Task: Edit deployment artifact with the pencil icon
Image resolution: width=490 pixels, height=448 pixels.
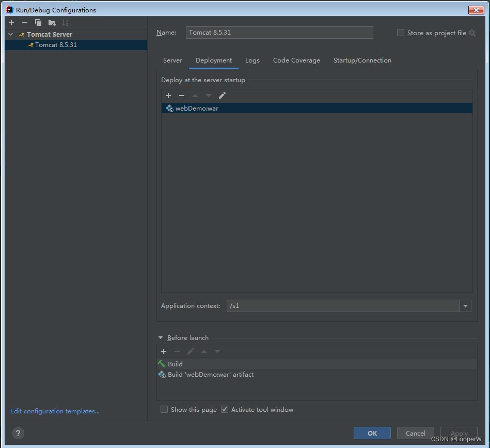Action: coord(222,96)
